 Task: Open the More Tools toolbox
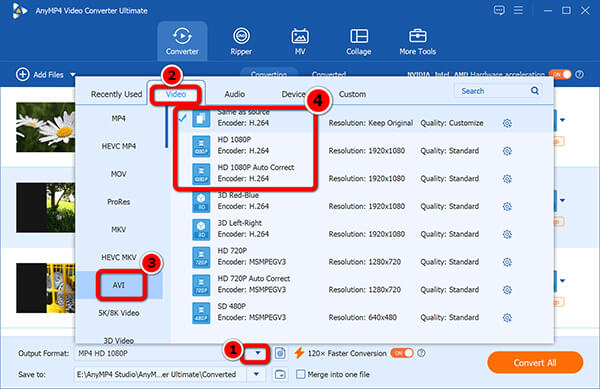[x=417, y=41]
